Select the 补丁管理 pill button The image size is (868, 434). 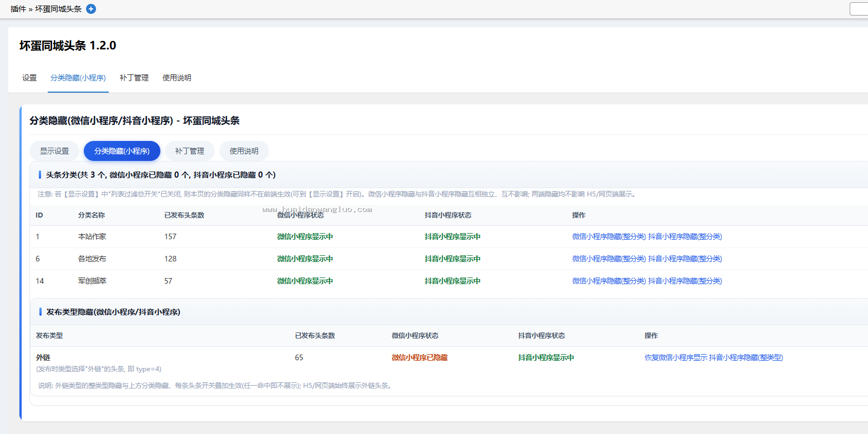tap(190, 151)
